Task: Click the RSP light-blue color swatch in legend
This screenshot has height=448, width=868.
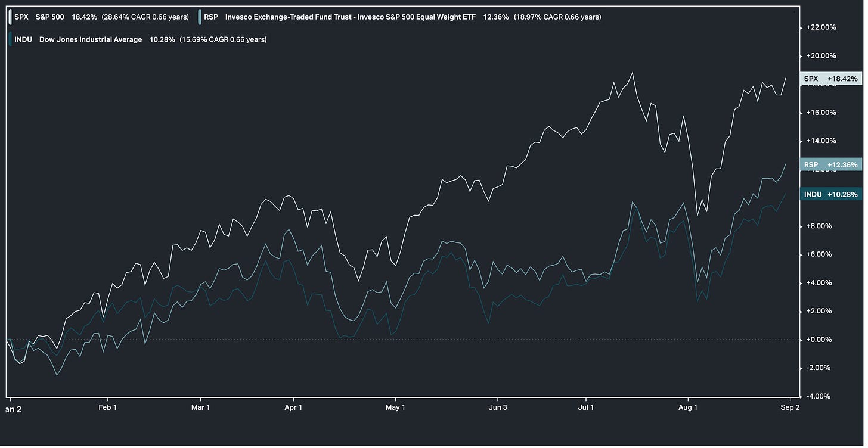Action: pos(200,17)
